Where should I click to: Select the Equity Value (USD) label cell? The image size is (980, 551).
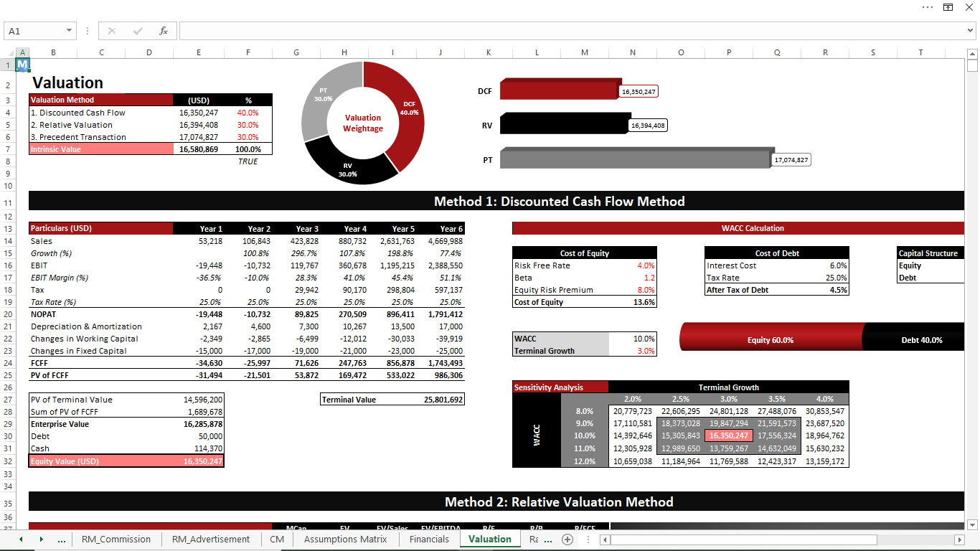[x=101, y=461]
